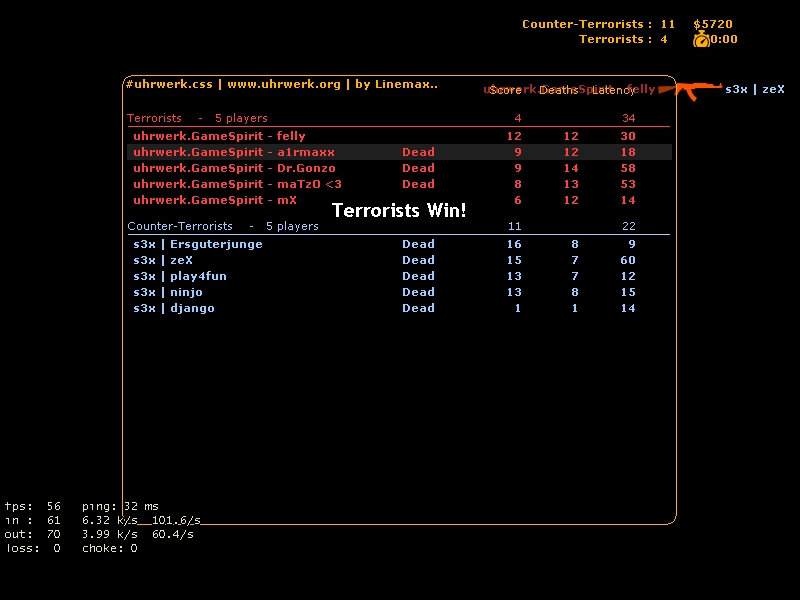This screenshot has width=800, height=600.
Task: Select player uhrwerk.GameSpirit - felly row
Action: [219, 136]
